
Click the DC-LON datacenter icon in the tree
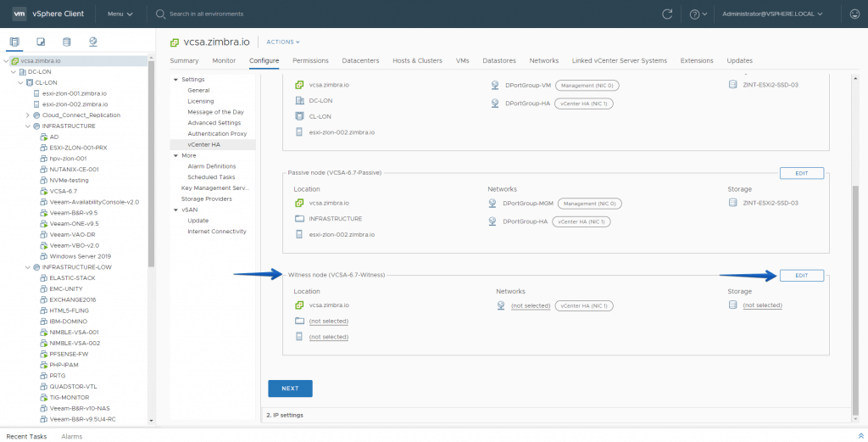[x=23, y=72]
